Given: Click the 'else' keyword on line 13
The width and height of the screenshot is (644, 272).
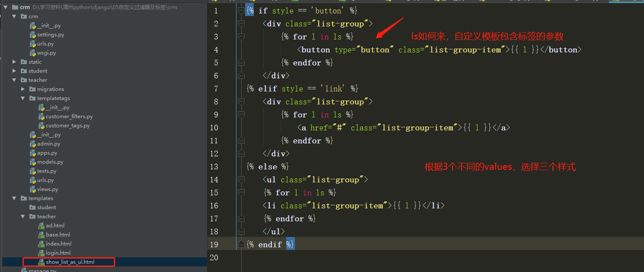Looking at the screenshot, I should point(268,167).
